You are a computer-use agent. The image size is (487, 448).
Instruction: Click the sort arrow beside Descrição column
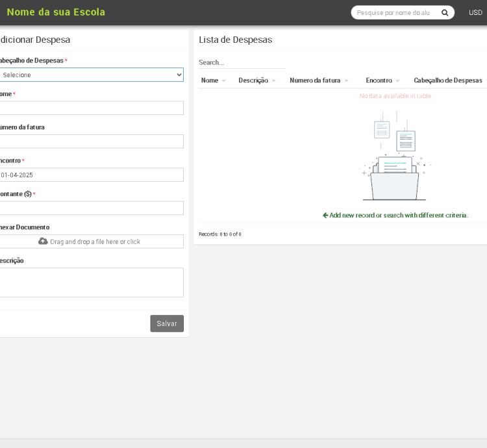[x=273, y=81]
